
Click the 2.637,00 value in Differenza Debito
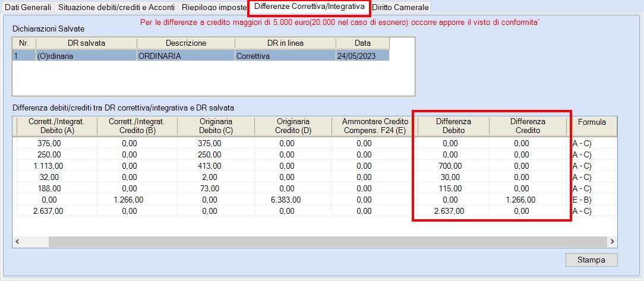point(449,211)
